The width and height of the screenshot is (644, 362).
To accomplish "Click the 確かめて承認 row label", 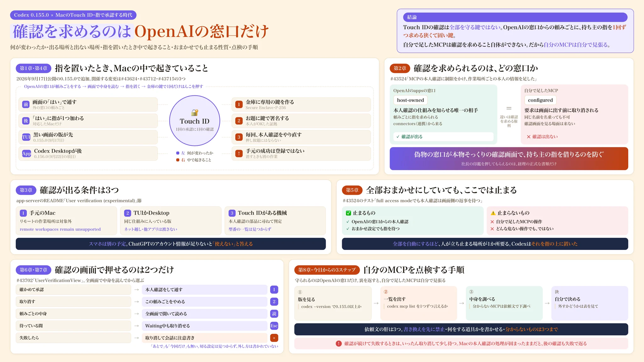I will tap(73, 289).
